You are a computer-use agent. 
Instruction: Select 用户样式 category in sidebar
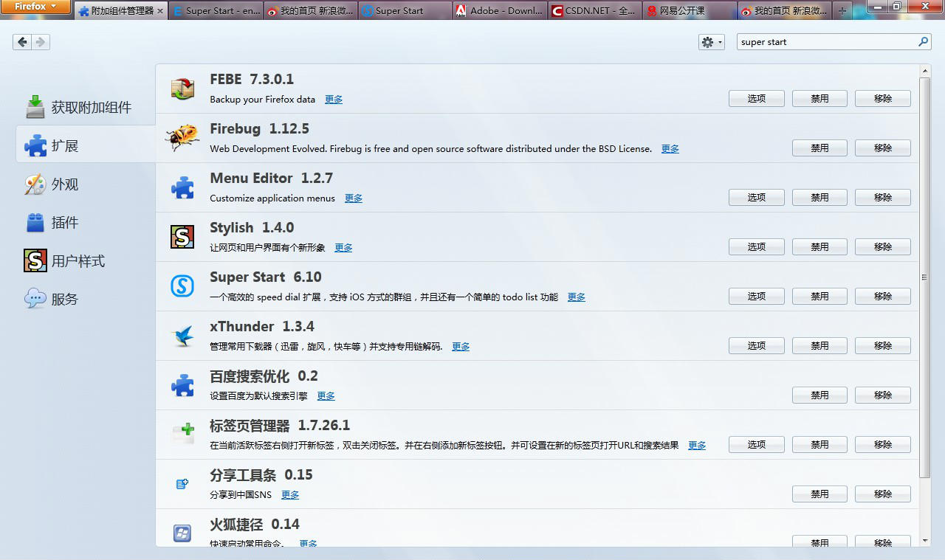[x=85, y=261]
